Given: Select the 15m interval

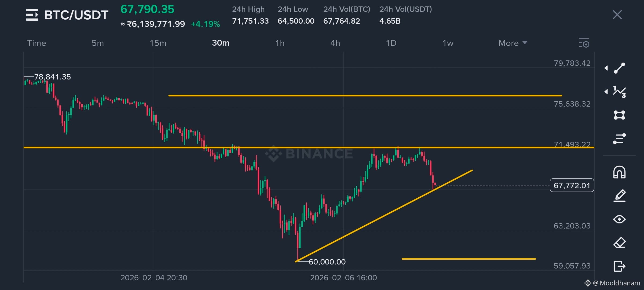Looking at the screenshot, I should tap(158, 43).
